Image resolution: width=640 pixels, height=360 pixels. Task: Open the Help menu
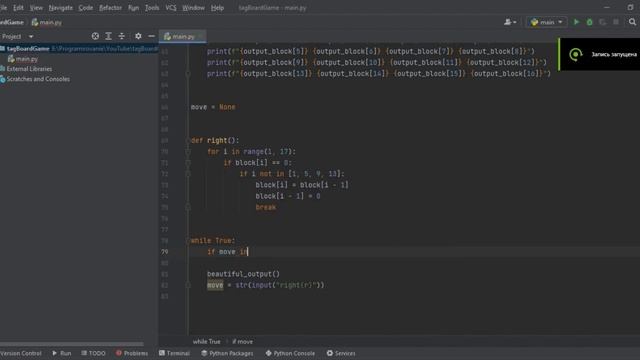pyautogui.click(x=217, y=7)
